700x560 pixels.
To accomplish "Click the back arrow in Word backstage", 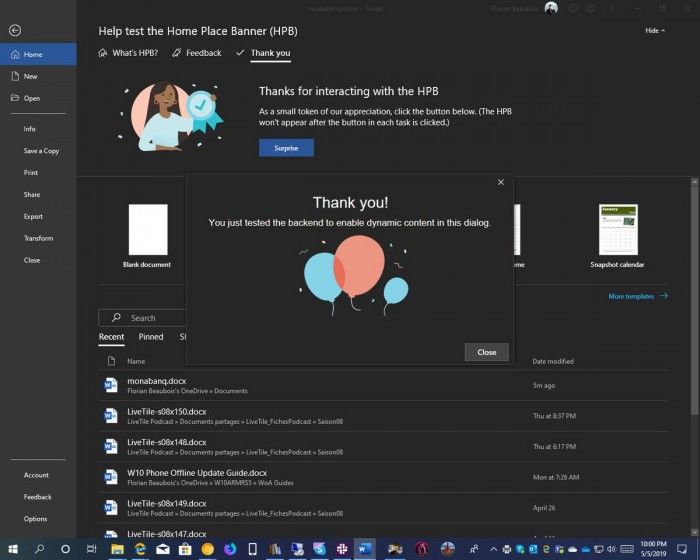I will pyautogui.click(x=15, y=30).
